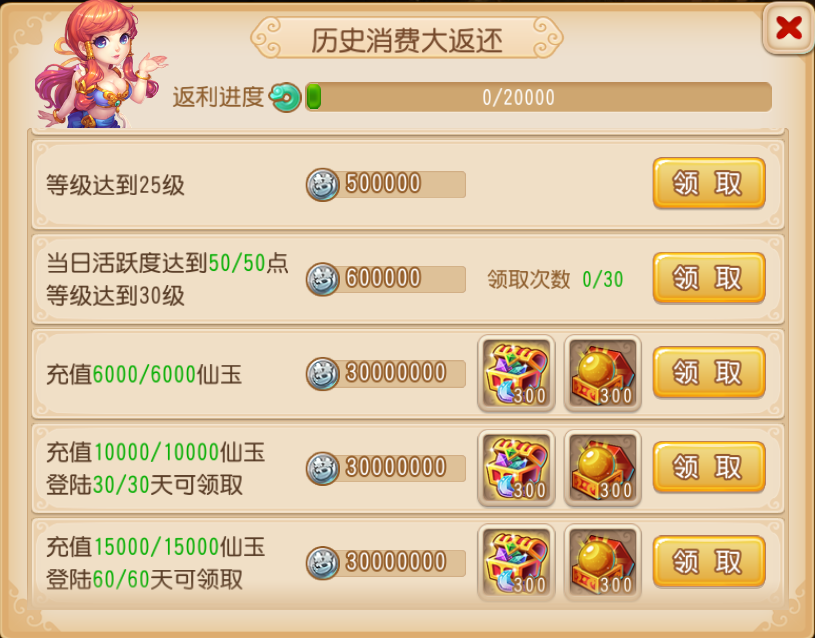
Task: Click the 历史消费大返还 title banner
Action: point(407,38)
